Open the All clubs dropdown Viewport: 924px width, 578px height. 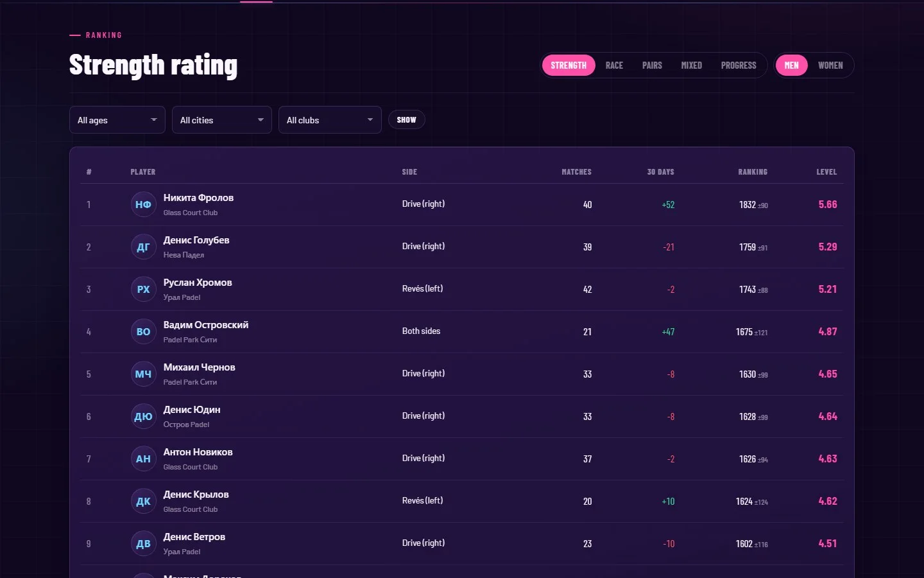(330, 120)
